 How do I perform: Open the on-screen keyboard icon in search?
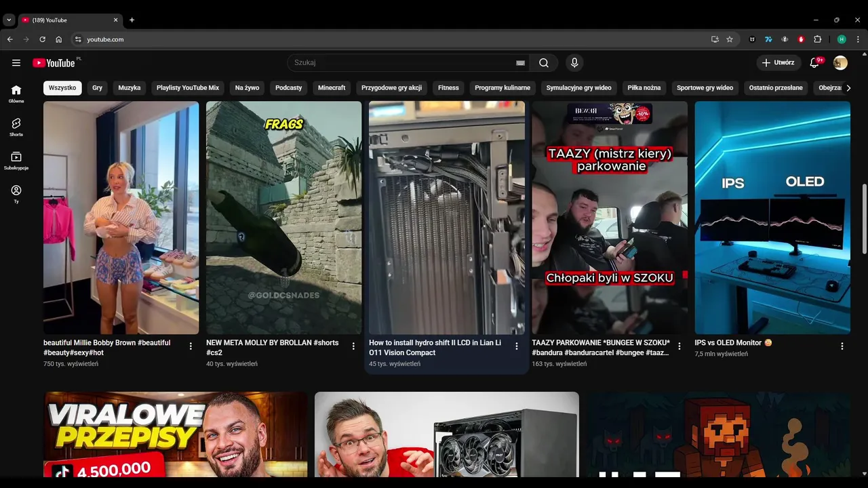point(520,63)
